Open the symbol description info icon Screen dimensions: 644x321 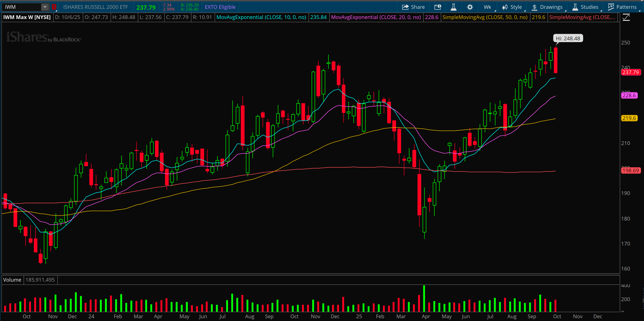[438, 7]
